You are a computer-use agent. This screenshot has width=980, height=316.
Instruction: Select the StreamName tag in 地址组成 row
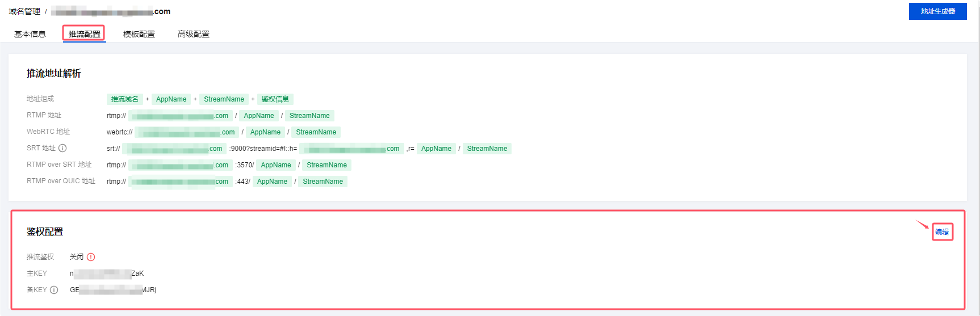click(x=224, y=99)
